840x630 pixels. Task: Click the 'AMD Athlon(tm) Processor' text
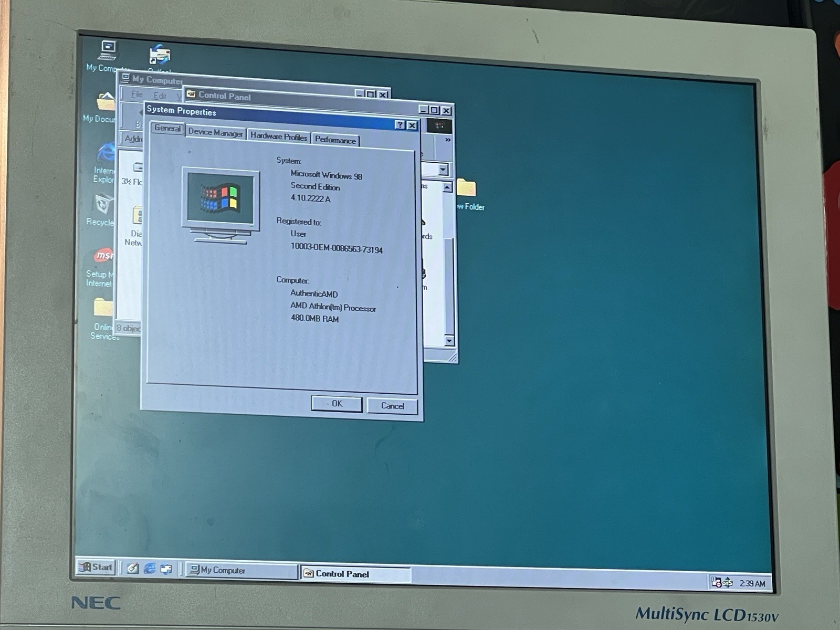point(333,307)
